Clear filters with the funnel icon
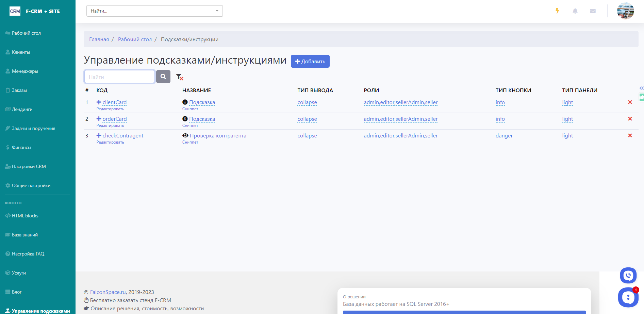 click(x=179, y=77)
